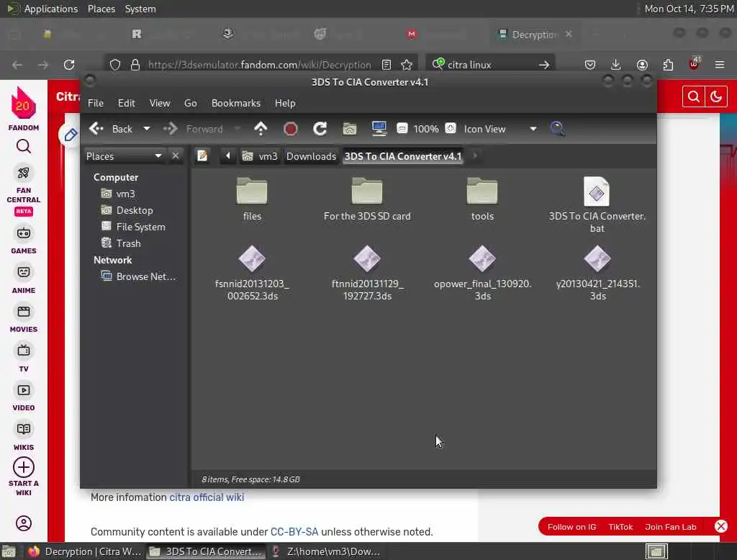Screen dimensions: 737x560
Task: Open Firefox reader view icon
Action: point(386,64)
